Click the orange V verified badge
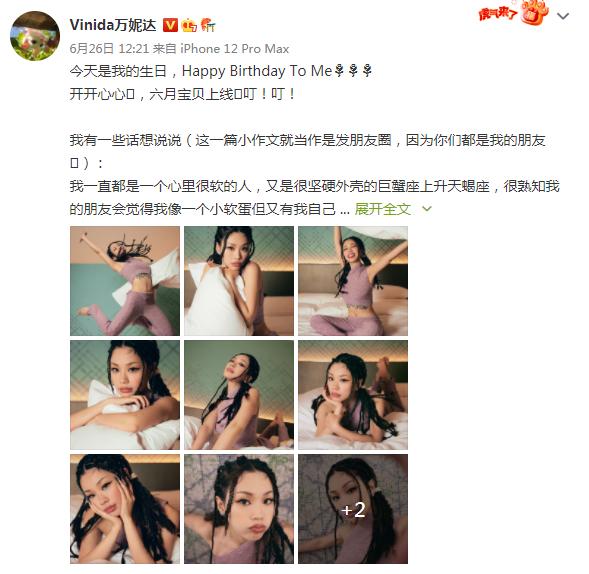 pos(170,26)
